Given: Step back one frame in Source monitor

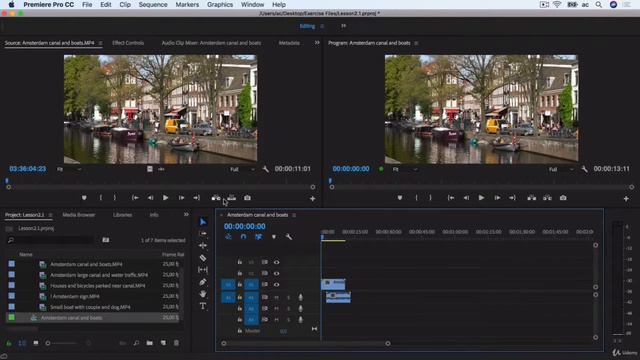Looking at the screenshot, I should [150, 198].
